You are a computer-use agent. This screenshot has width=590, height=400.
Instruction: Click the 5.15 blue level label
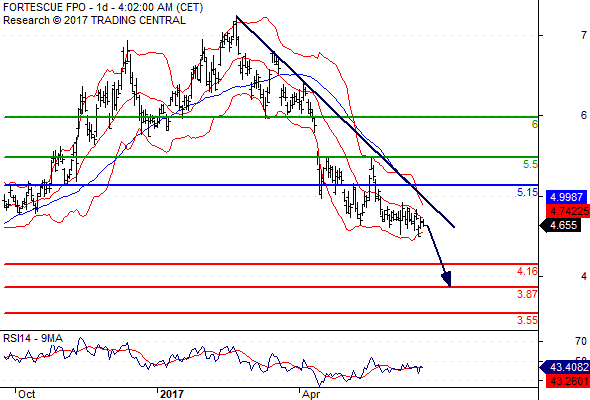(527, 193)
